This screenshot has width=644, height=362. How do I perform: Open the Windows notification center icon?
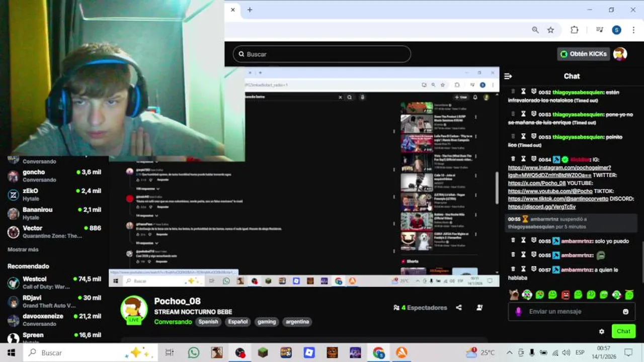coord(628,352)
